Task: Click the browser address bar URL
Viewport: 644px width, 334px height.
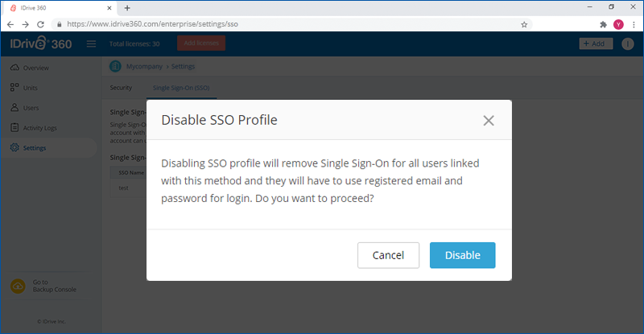Action: click(x=152, y=24)
